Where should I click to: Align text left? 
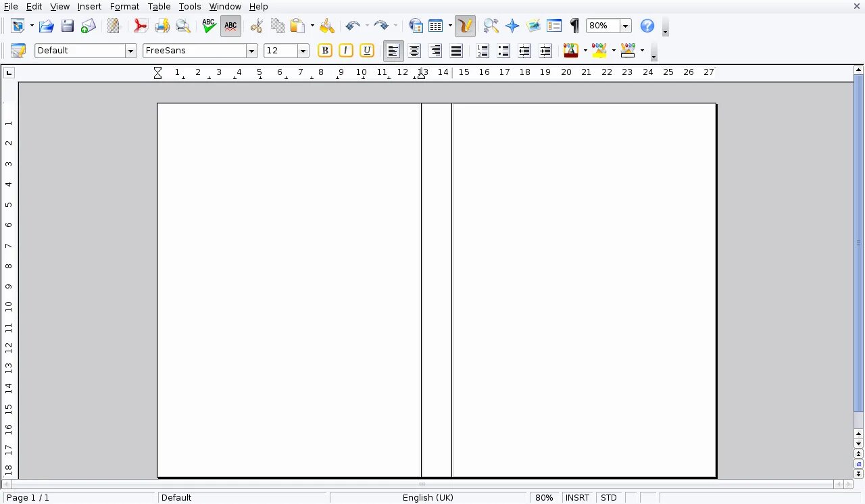pyautogui.click(x=393, y=51)
